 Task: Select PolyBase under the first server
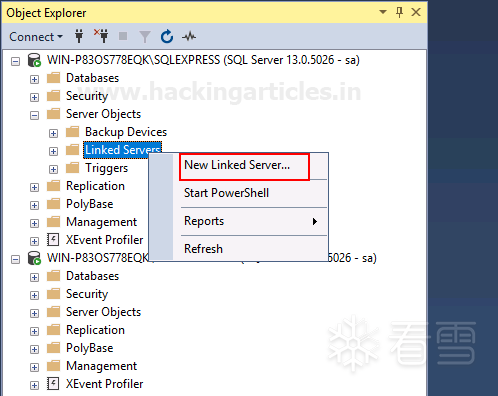90,204
